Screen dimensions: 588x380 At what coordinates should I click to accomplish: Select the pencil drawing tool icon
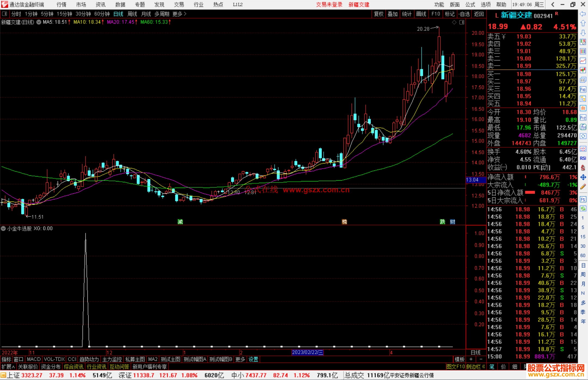[x=583, y=187]
